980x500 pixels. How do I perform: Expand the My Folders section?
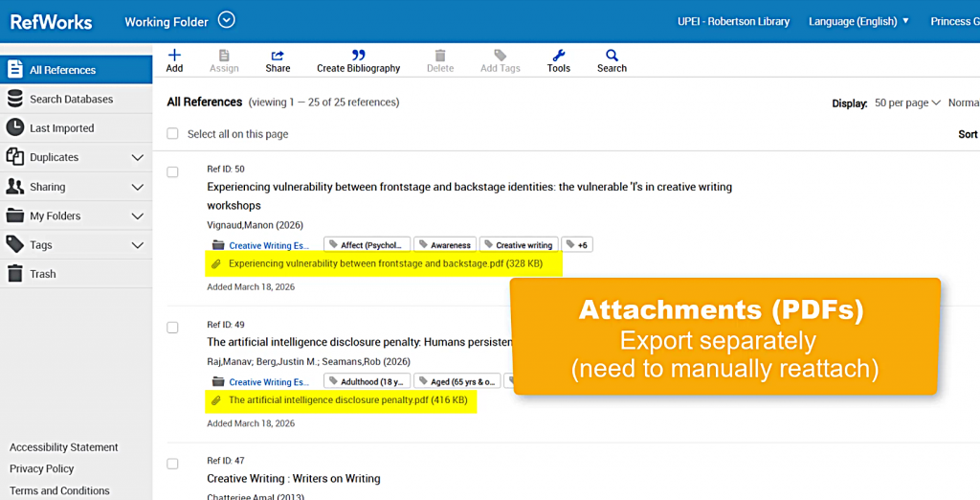137,216
